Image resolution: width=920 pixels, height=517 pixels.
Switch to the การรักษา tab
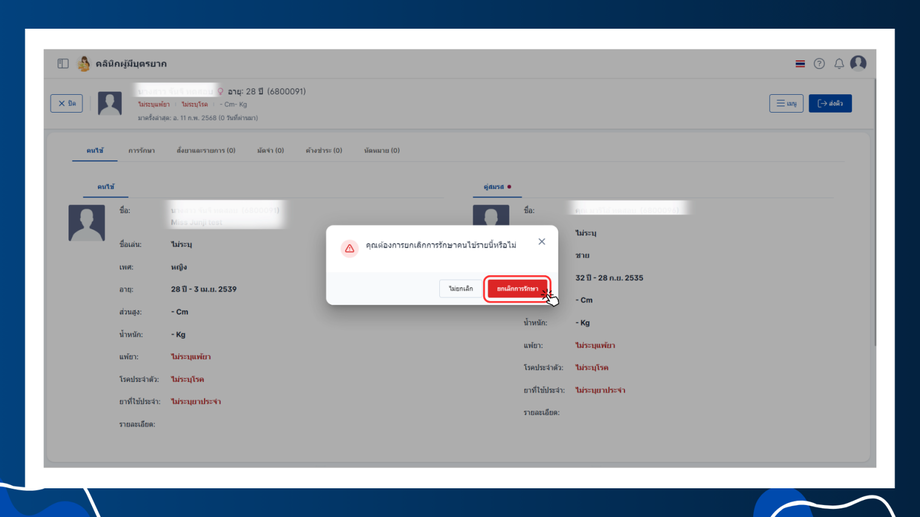pyautogui.click(x=141, y=151)
